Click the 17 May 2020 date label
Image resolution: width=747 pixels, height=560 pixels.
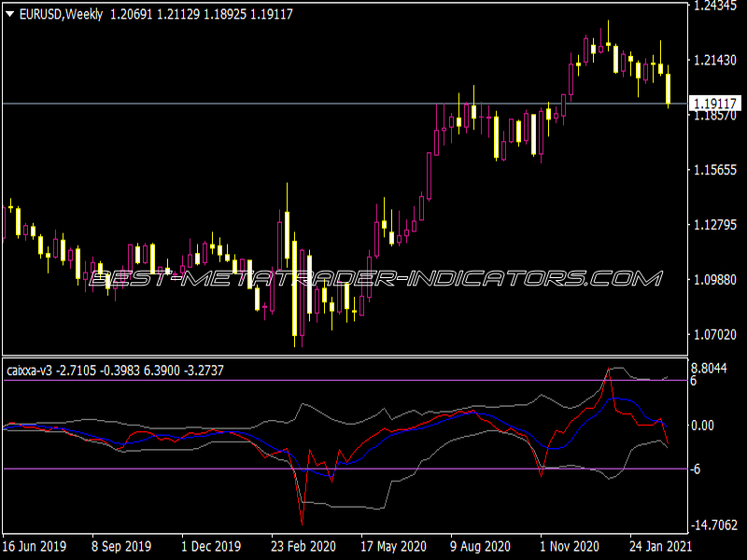pyautogui.click(x=393, y=546)
